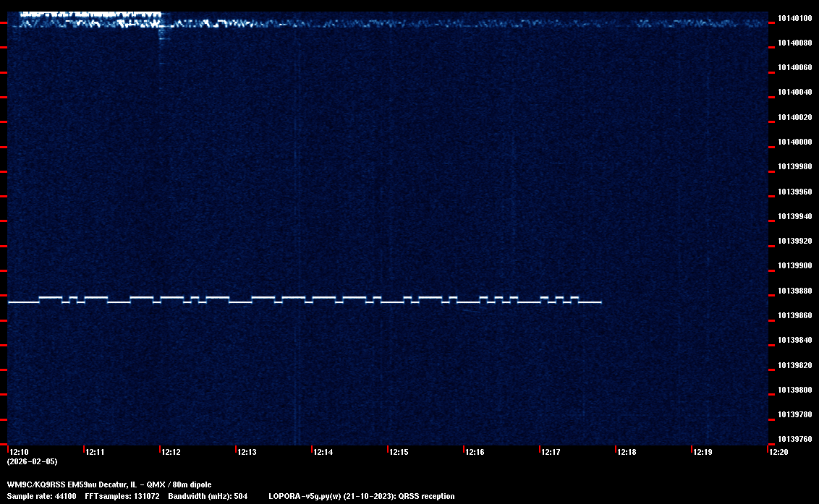Click the 12:17 time axis label
The width and height of the screenshot is (819, 504).
coord(551,453)
